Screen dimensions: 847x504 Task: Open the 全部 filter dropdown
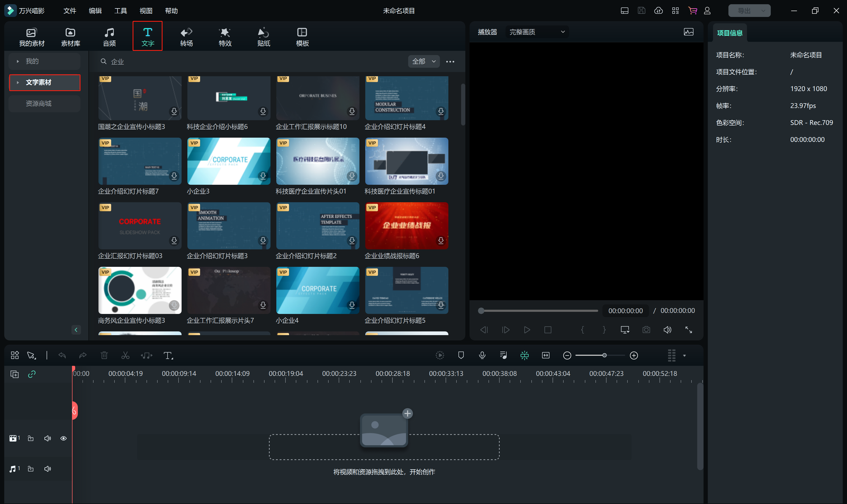[424, 61]
